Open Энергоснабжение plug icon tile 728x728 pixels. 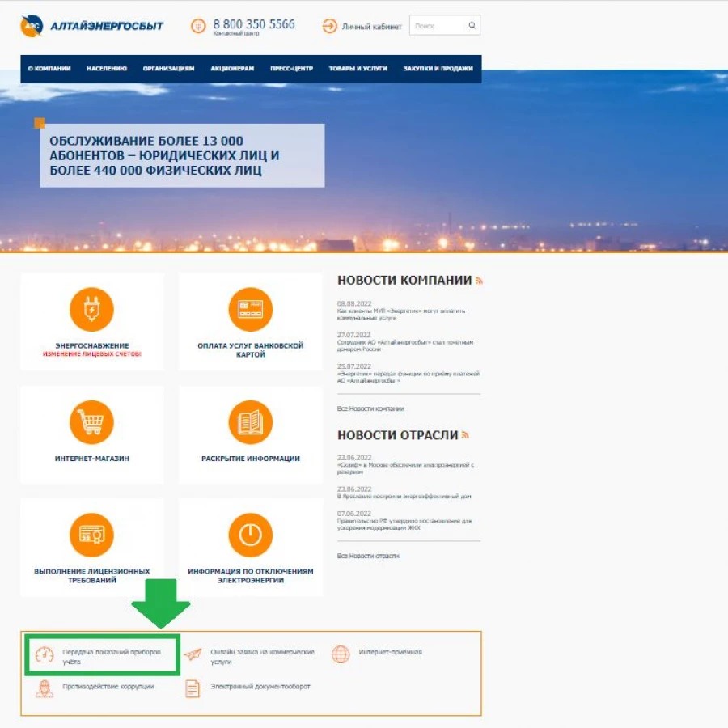91,309
